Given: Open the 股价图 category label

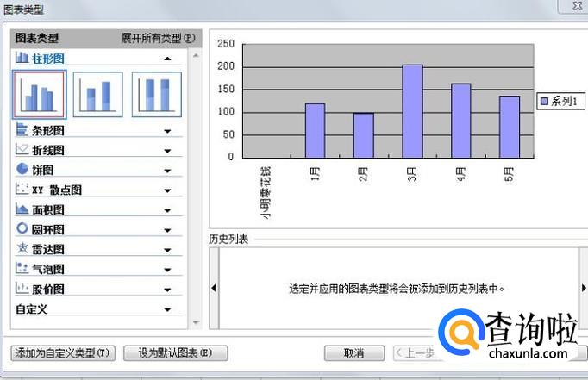Looking at the screenshot, I should (48, 290).
